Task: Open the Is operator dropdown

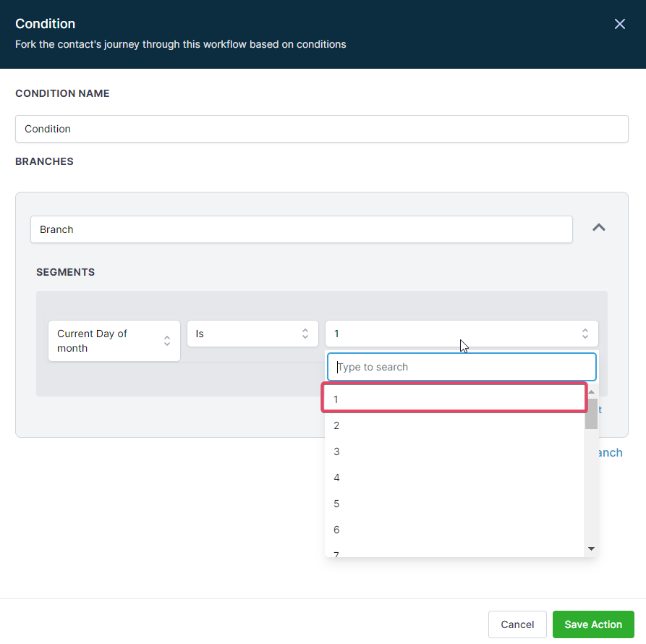Action: click(x=252, y=334)
